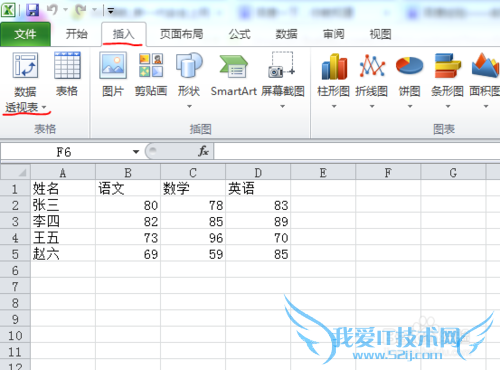Viewport: 500px width, 370px height.
Task: Open the 文件 File tab
Action: [x=25, y=34]
